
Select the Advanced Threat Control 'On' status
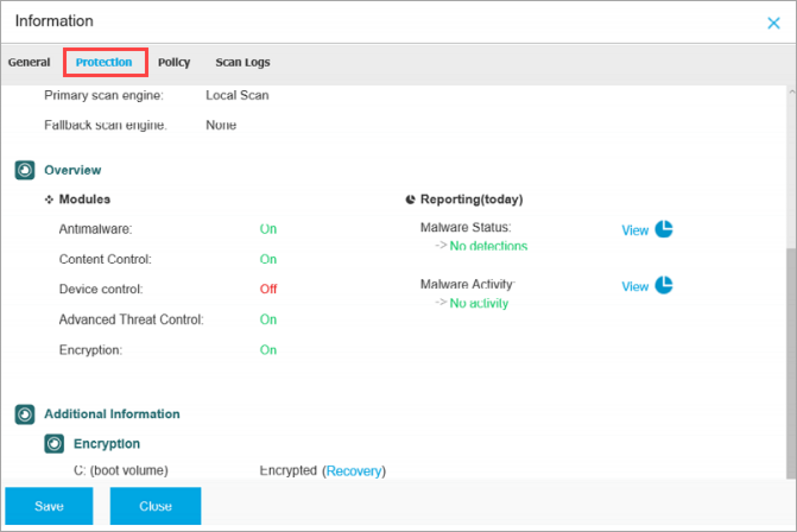[268, 320]
